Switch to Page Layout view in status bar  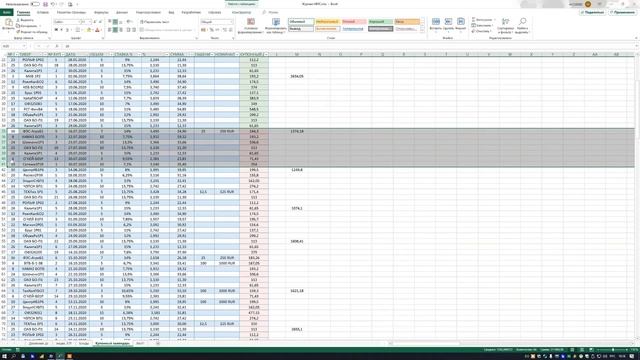(582, 350)
